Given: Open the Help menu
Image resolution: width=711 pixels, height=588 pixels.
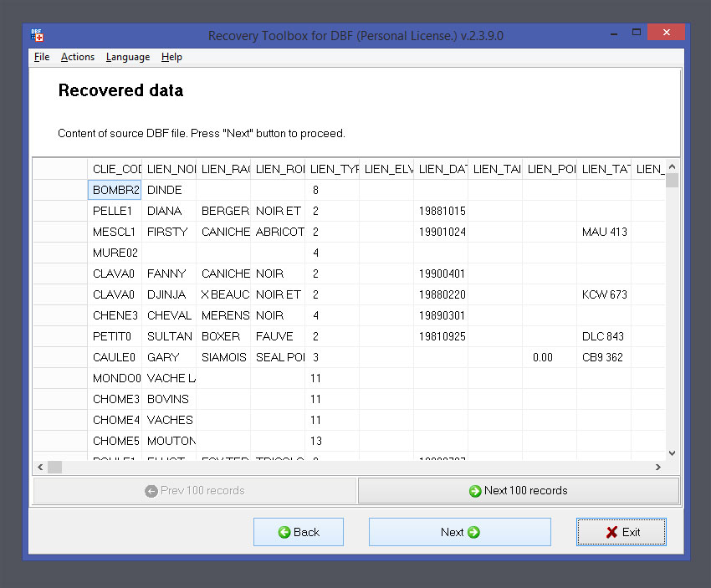Looking at the screenshot, I should pos(171,57).
